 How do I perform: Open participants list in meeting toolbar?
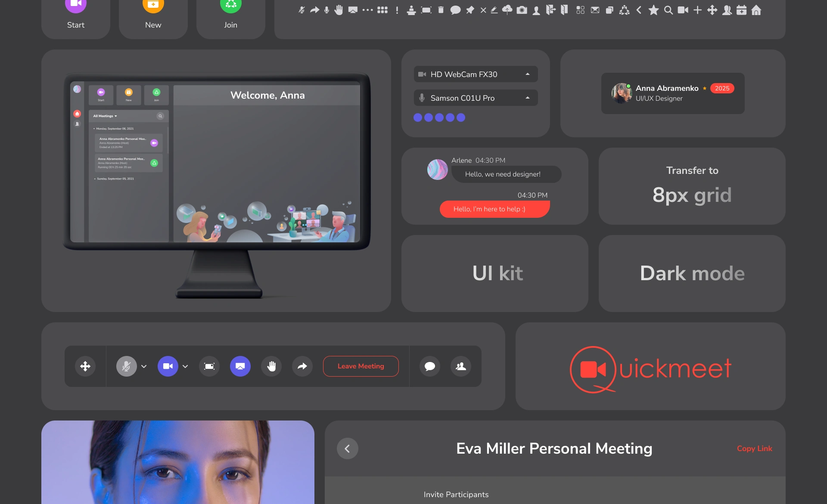460,366
